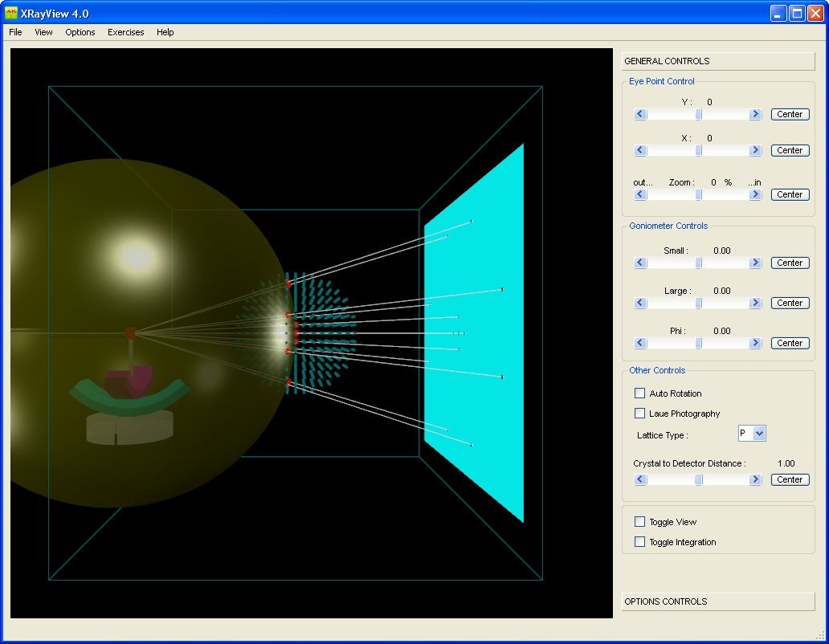829x644 pixels.
Task: Click left arrow of Small goniometer slider
Action: [x=640, y=263]
